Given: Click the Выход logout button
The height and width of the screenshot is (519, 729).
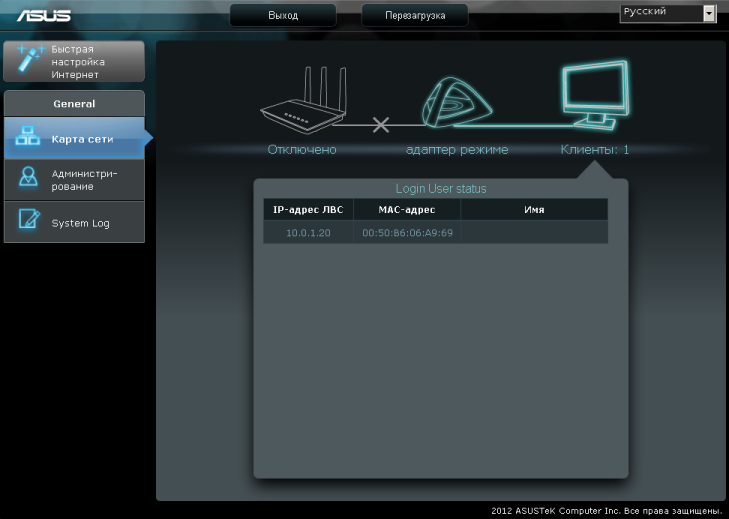Looking at the screenshot, I should pyautogui.click(x=283, y=15).
